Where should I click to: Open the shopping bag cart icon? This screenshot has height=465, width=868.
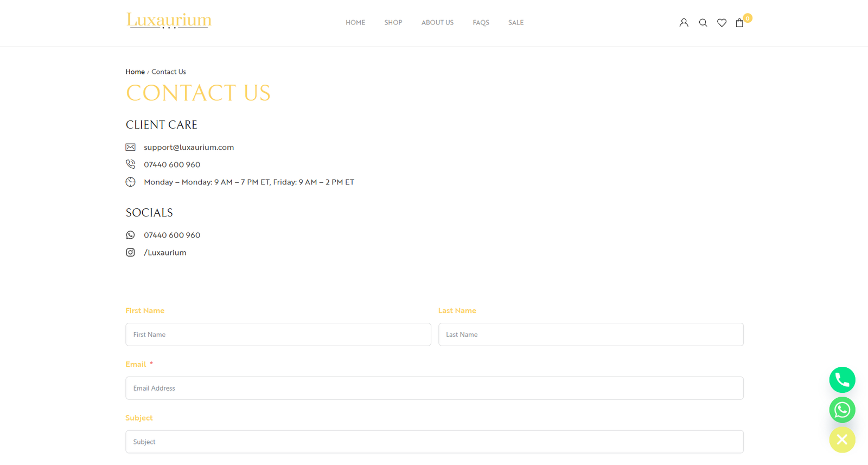pos(739,23)
